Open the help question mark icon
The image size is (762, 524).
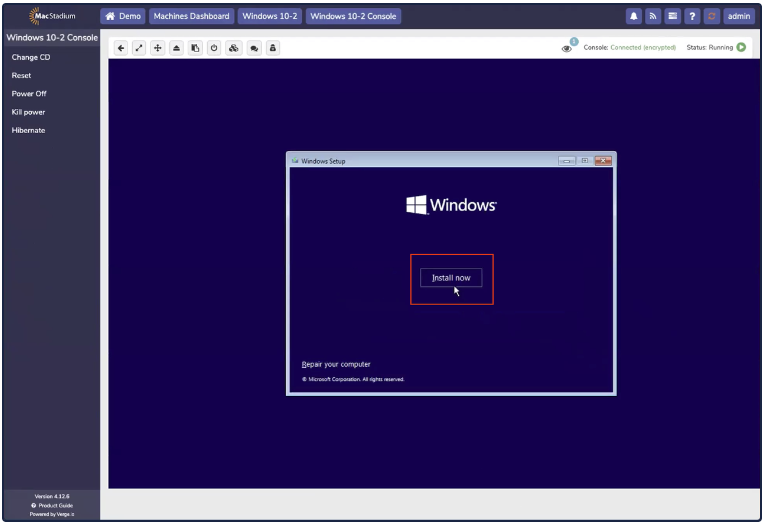tap(692, 16)
